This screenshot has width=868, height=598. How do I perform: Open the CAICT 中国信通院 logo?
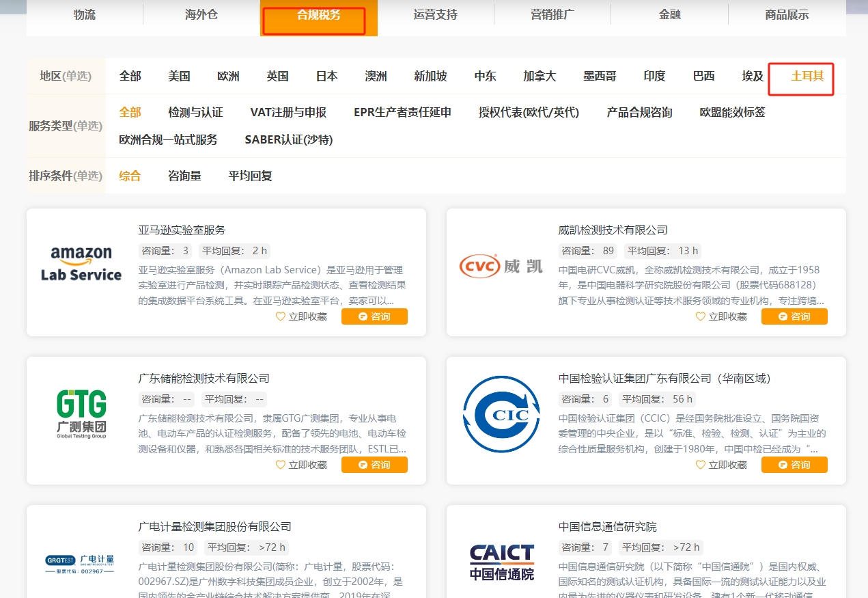pyautogui.click(x=501, y=562)
